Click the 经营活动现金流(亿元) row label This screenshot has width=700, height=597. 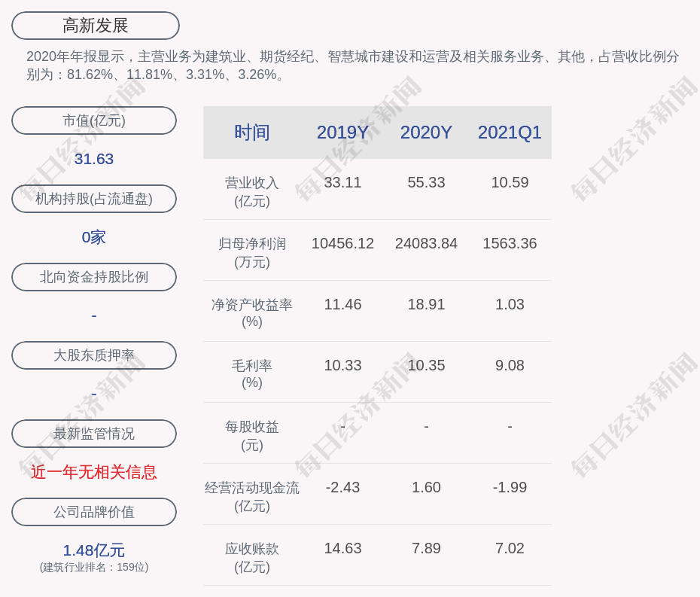pos(252,497)
